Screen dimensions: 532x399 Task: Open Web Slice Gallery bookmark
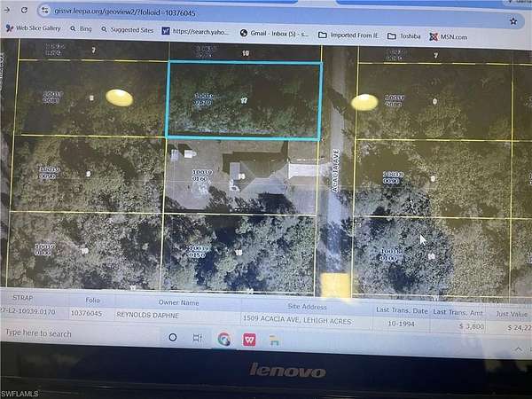34,28
